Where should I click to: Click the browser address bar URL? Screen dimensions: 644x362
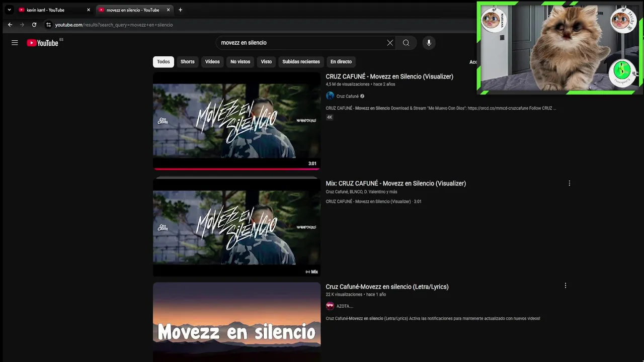(114, 25)
